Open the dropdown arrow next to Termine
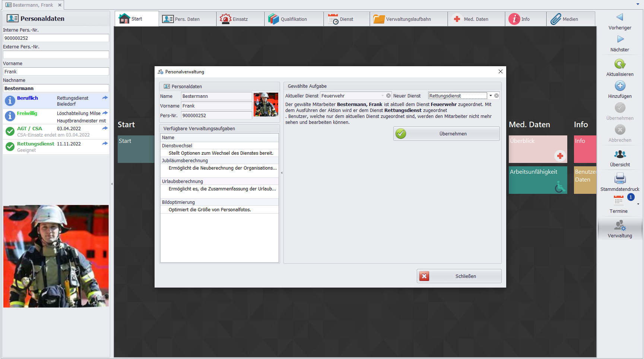The image size is (644, 359). click(638, 204)
